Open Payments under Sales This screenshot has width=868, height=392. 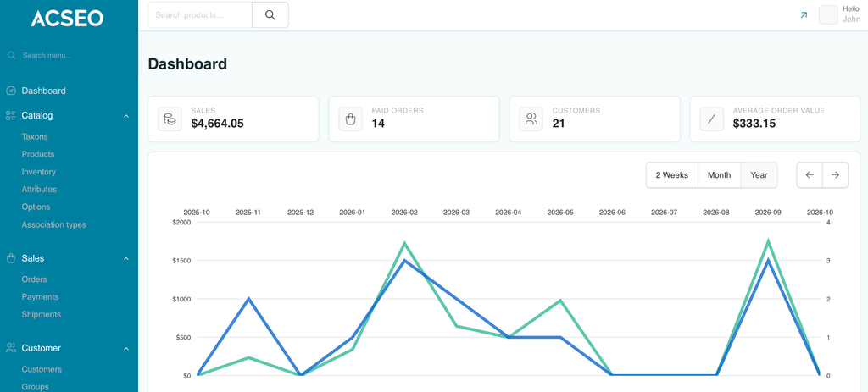click(x=40, y=297)
